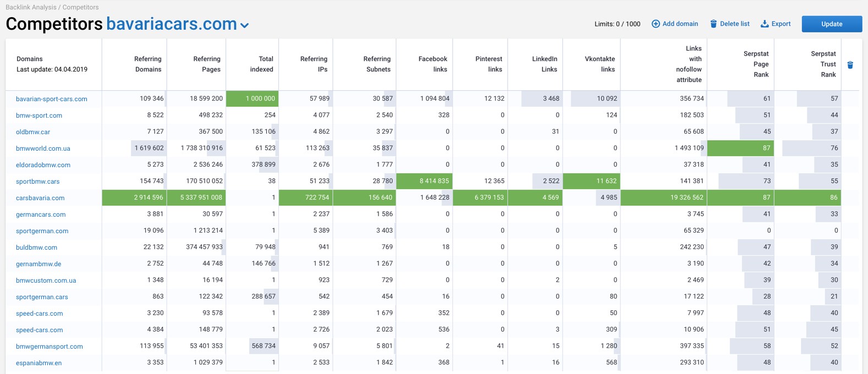Click the 356 734 nofollow links cell
Image resolution: width=868 pixels, height=374 pixels.
pyautogui.click(x=663, y=98)
